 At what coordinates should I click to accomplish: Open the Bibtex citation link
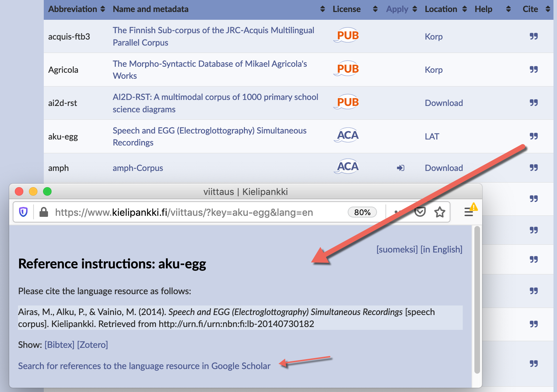pyautogui.click(x=59, y=345)
